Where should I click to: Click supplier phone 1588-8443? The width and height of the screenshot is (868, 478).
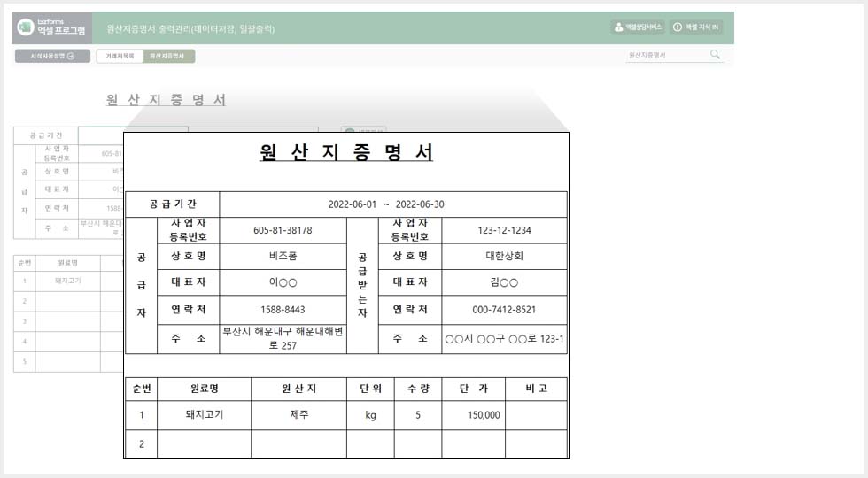[x=283, y=310]
